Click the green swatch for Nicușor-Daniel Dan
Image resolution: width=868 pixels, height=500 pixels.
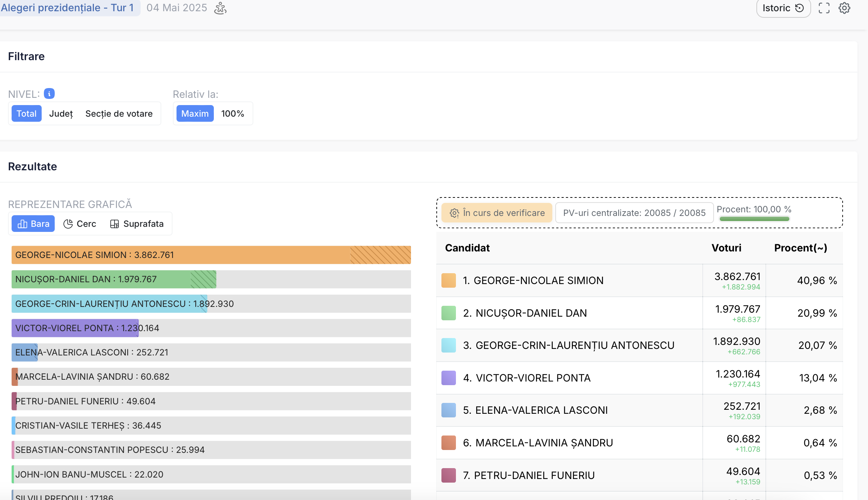point(448,313)
